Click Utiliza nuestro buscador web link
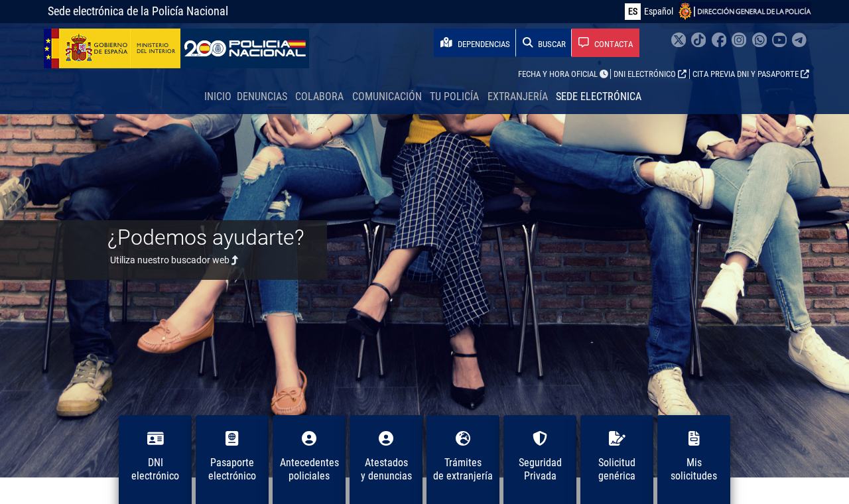This screenshot has height=504, width=849. point(174,260)
